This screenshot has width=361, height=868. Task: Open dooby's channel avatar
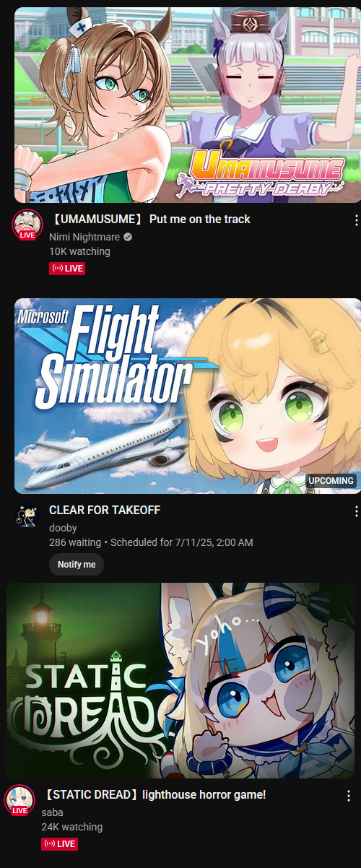click(x=27, y=515)
